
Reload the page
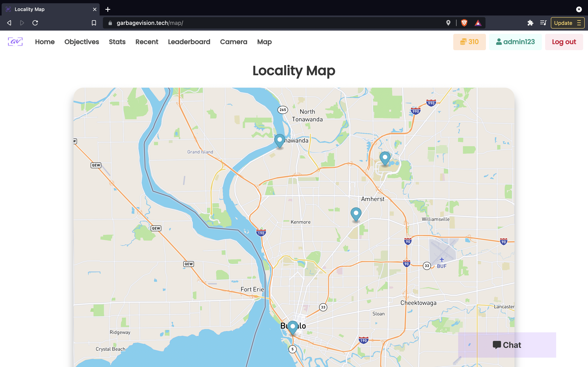(35, 23)
